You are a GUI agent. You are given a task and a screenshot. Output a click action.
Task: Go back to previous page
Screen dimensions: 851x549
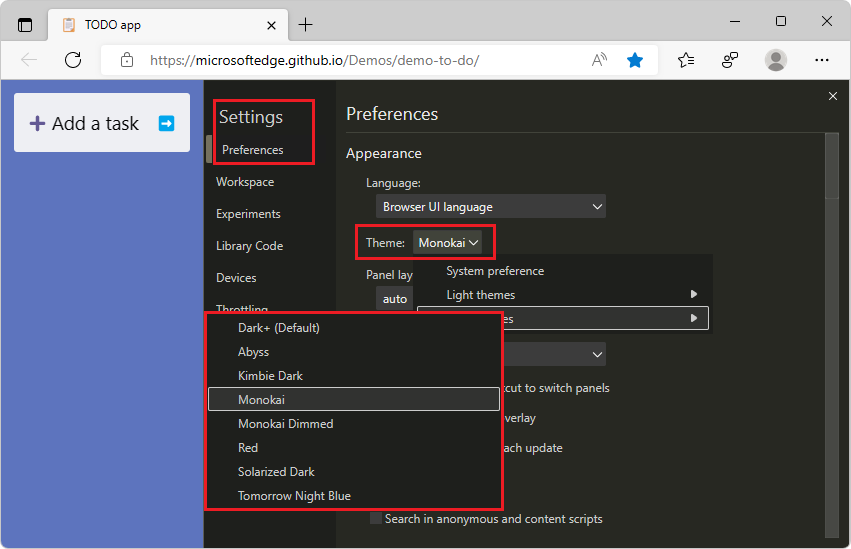point(29,60)
